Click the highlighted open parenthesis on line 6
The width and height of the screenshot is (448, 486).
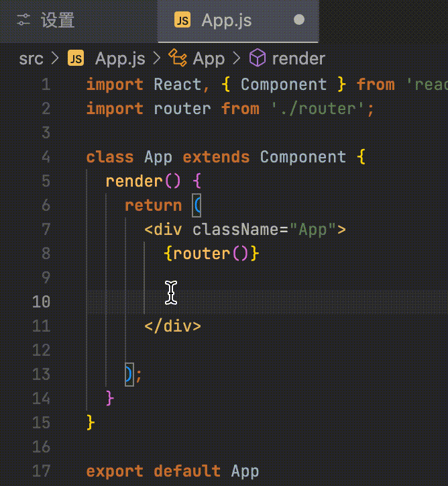pyautogui.click(x=197, y=205)
